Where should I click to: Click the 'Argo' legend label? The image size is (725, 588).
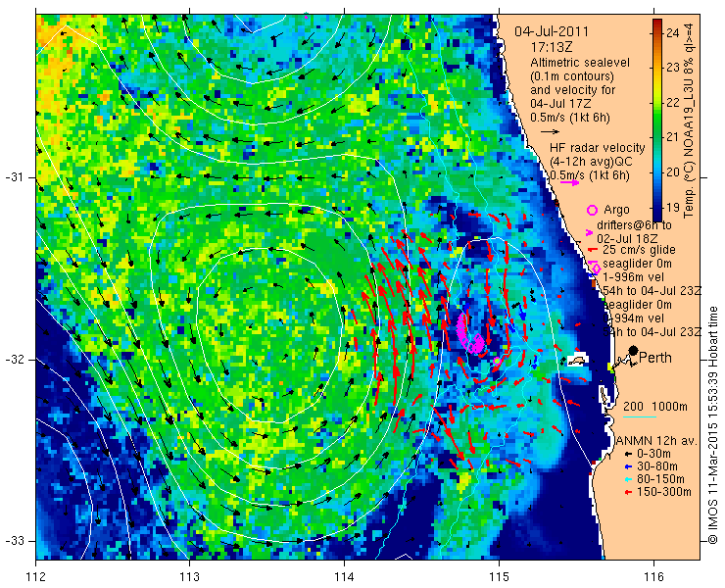616,210
